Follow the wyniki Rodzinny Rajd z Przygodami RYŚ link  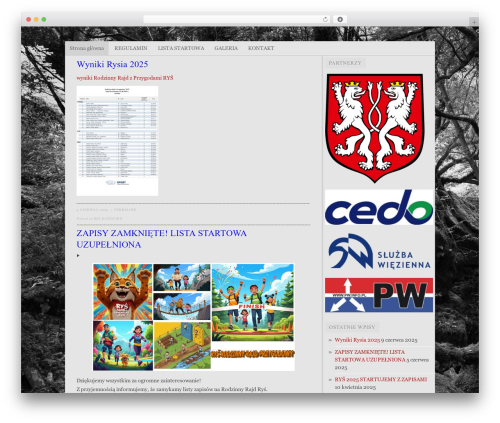(x=125, y=78)
